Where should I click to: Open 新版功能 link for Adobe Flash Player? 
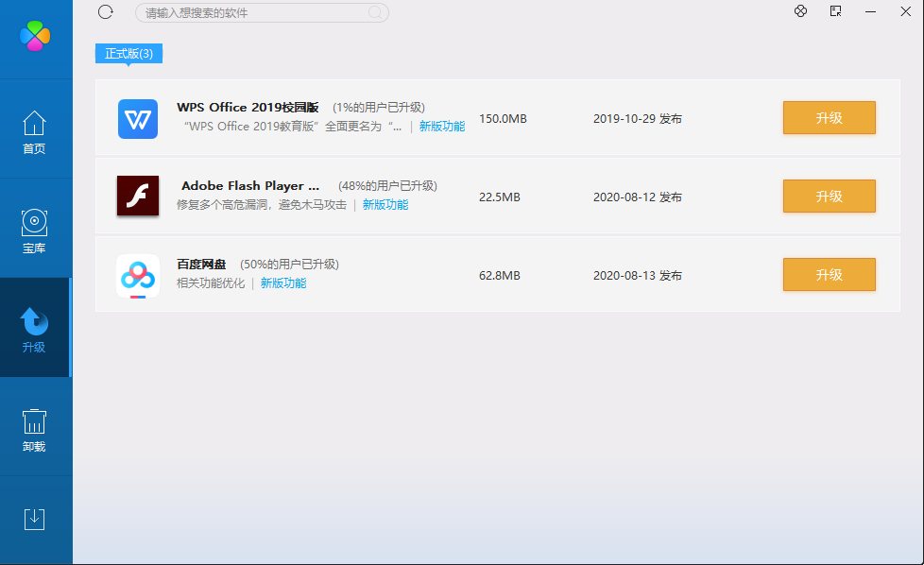pos(385,204)
